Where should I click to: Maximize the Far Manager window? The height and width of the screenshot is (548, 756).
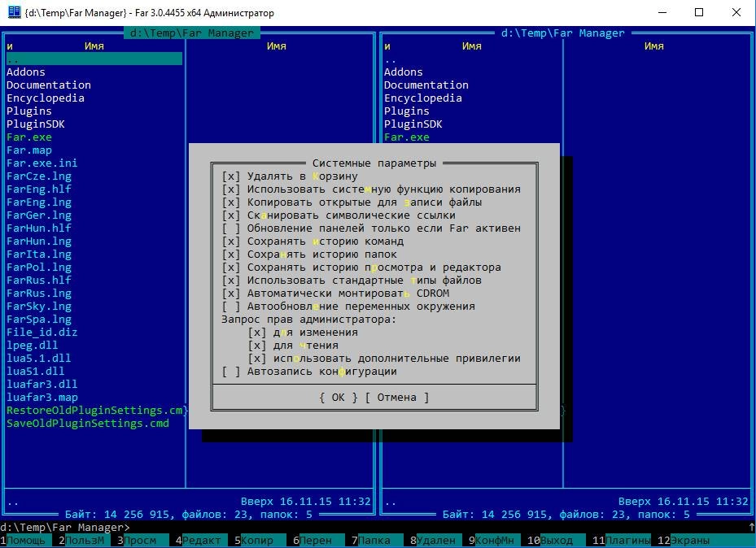[699, 12]
